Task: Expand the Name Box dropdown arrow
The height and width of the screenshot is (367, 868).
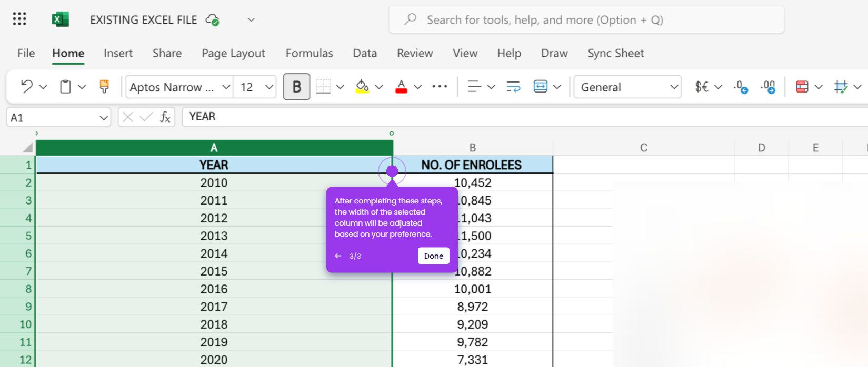Action: point(104,117)
